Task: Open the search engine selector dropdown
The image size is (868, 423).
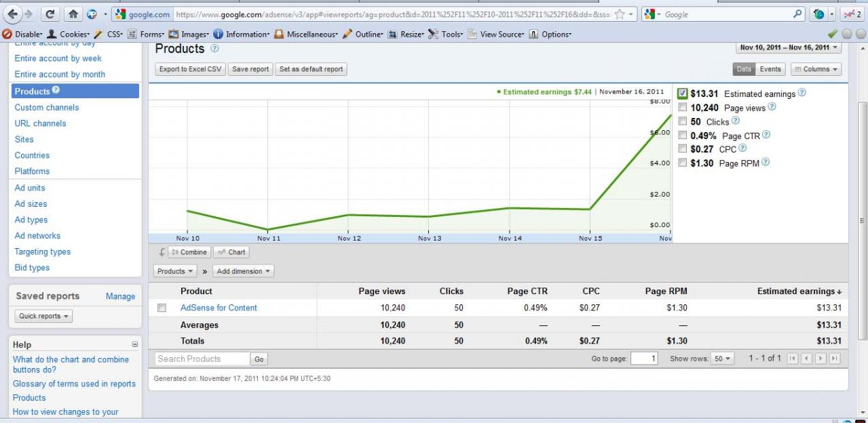Action: [653, 14]
